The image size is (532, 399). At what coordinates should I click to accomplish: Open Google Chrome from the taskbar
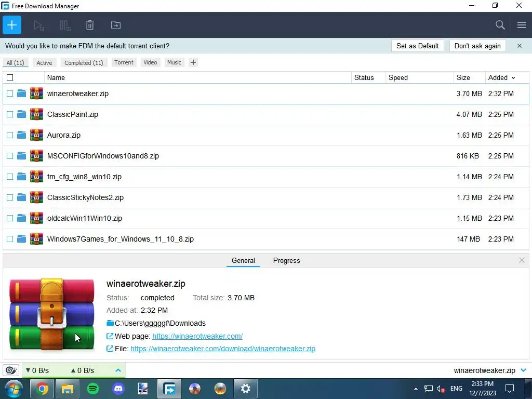(42, 389)
